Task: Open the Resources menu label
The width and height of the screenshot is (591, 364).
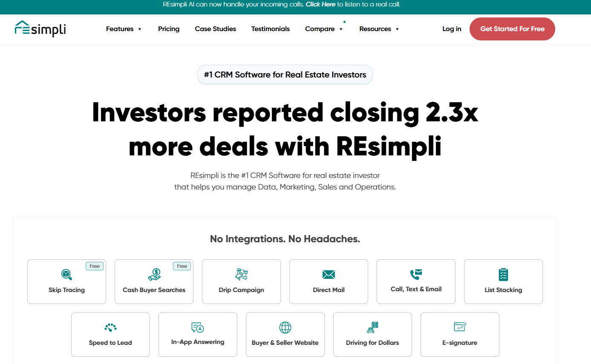Action: pyautogui.click(x=375, y=29)
